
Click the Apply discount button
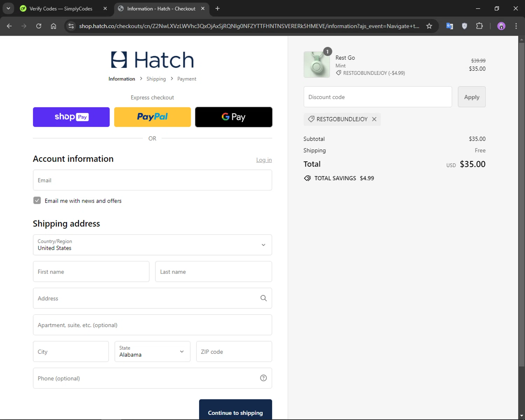click(471, 97)
